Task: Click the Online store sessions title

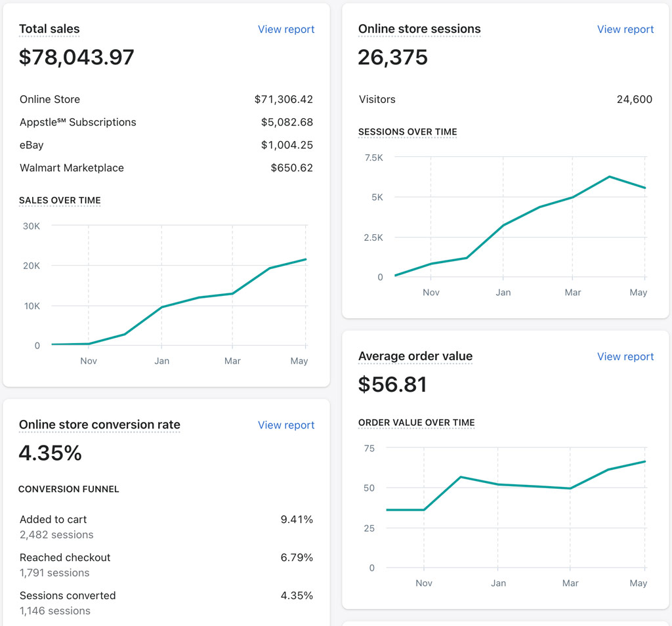Action: click(x=419, y=29)
